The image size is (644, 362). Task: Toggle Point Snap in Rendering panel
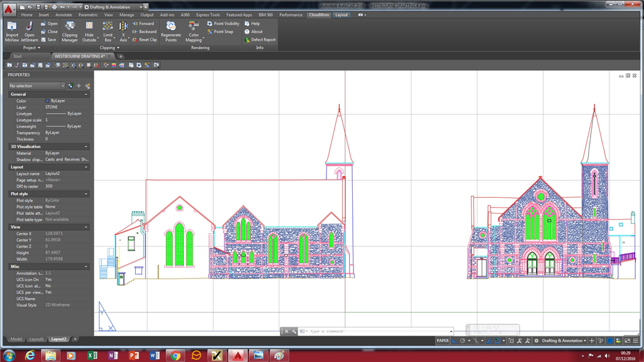pyautogui.click(x=220, y=31)
